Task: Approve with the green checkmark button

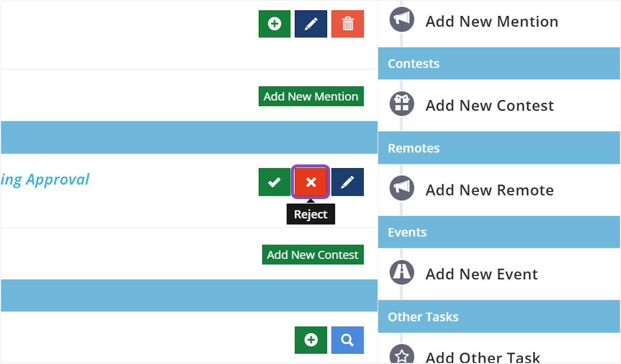Action: [x=274, y=182]
